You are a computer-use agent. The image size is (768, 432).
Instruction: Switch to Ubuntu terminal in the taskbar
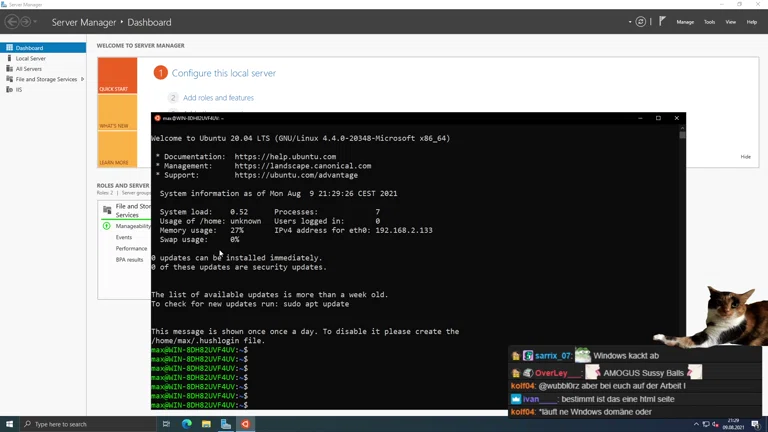pyautogui.click(x=245, y=424)
